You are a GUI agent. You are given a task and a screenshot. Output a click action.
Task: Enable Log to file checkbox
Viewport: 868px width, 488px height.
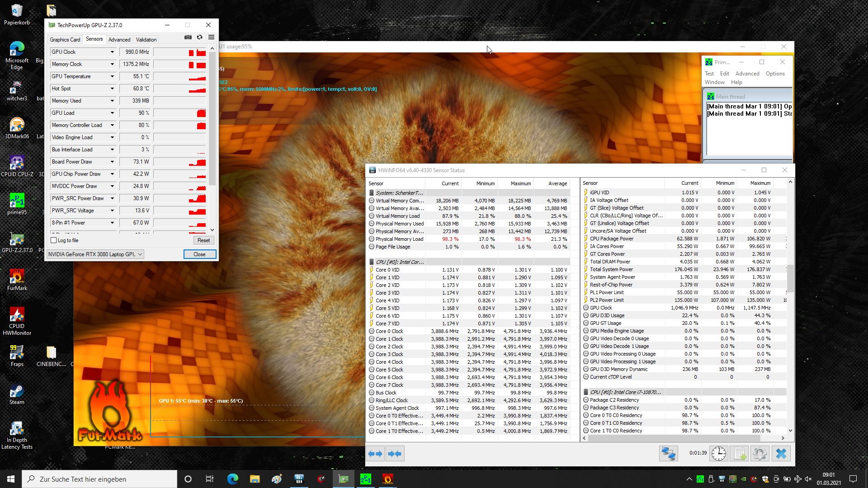click(54, 240)
